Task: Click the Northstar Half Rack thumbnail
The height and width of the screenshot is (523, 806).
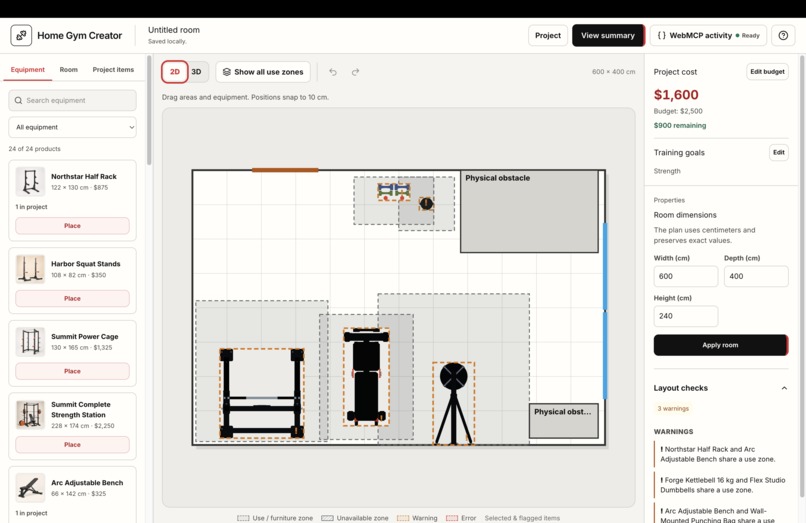Action: 30,182
